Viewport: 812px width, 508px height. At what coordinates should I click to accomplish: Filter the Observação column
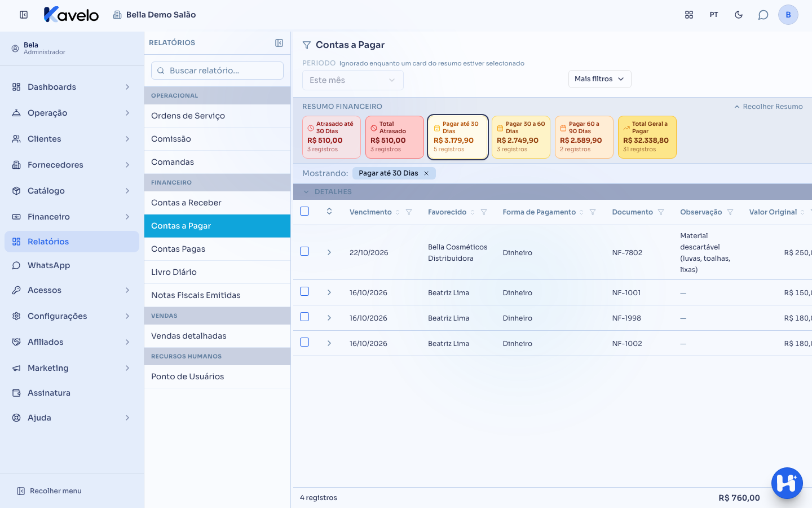point(730,212)
